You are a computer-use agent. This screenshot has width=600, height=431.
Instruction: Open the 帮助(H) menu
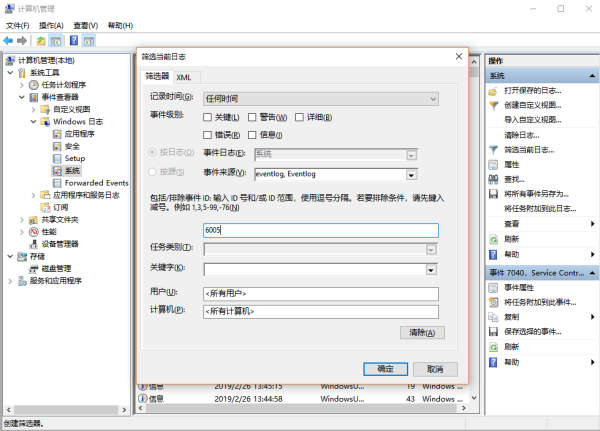coord(120,26)
